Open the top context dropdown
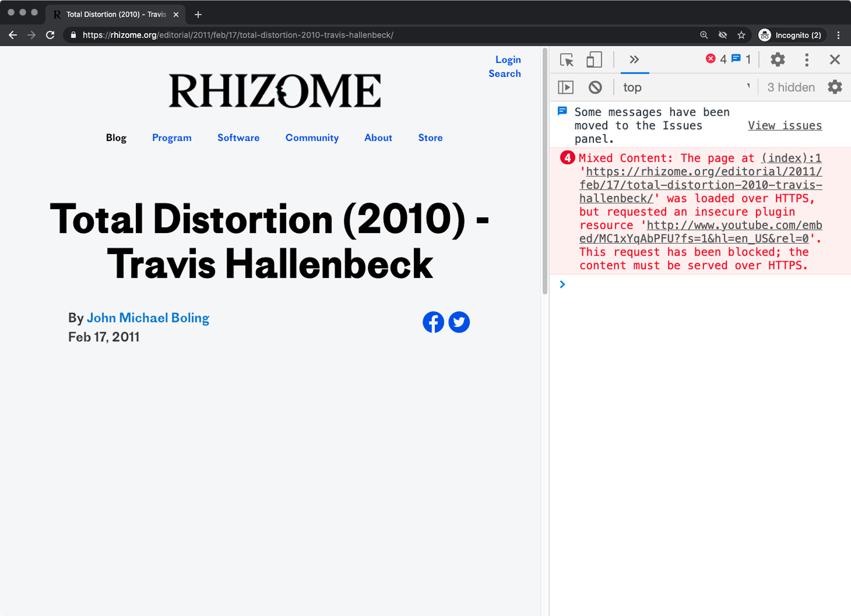The width and height of the screenshot is (851, 616). [x=685, y=87]
